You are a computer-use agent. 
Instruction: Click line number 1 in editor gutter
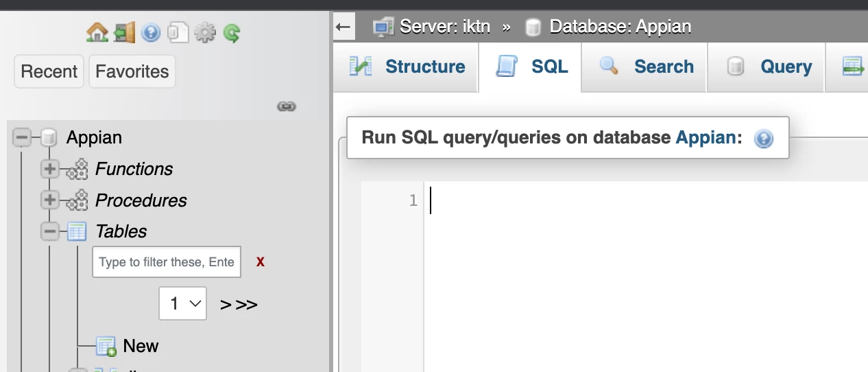coord(413,200)
